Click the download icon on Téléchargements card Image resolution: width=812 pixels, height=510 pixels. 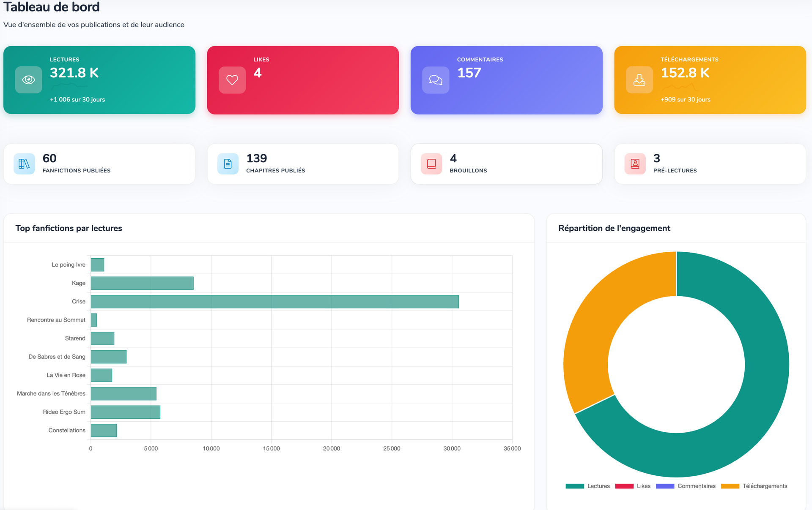pyautogui.click(x=639, y=80)
